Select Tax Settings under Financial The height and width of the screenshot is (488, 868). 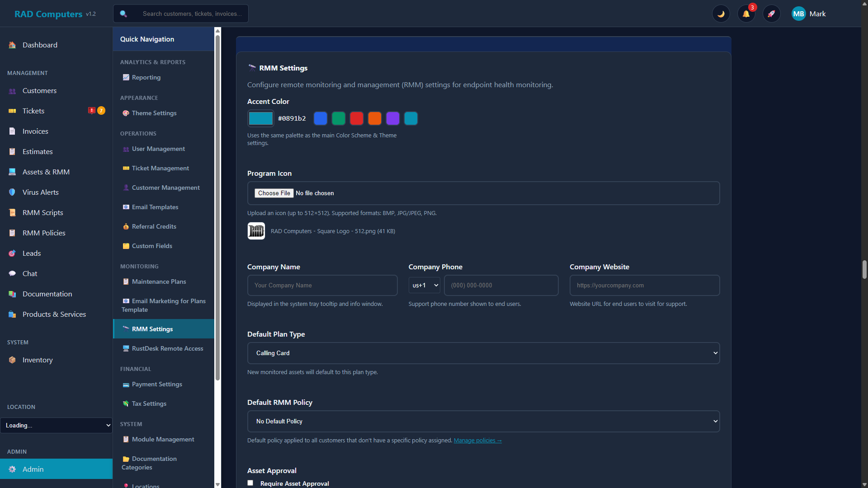(149, 404)
